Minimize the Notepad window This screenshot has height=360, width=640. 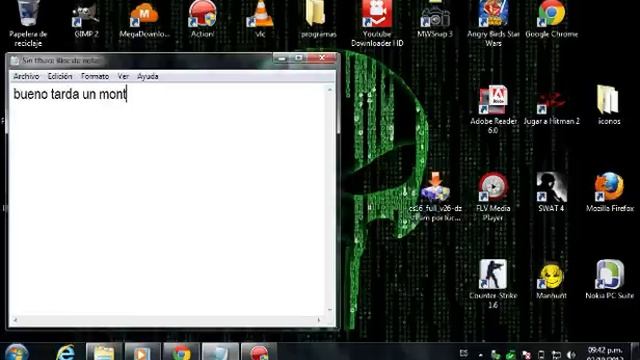click(282, 58)
